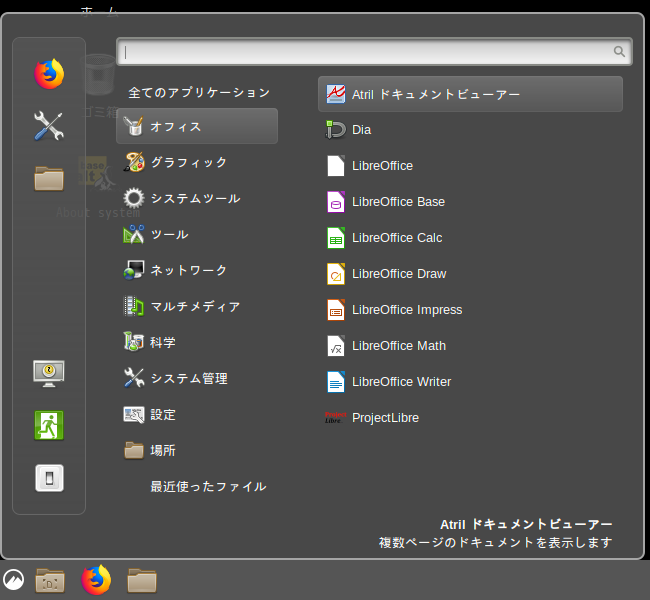
Task: Click the lock screen monitor icon
Action: [x=49, y=373]
